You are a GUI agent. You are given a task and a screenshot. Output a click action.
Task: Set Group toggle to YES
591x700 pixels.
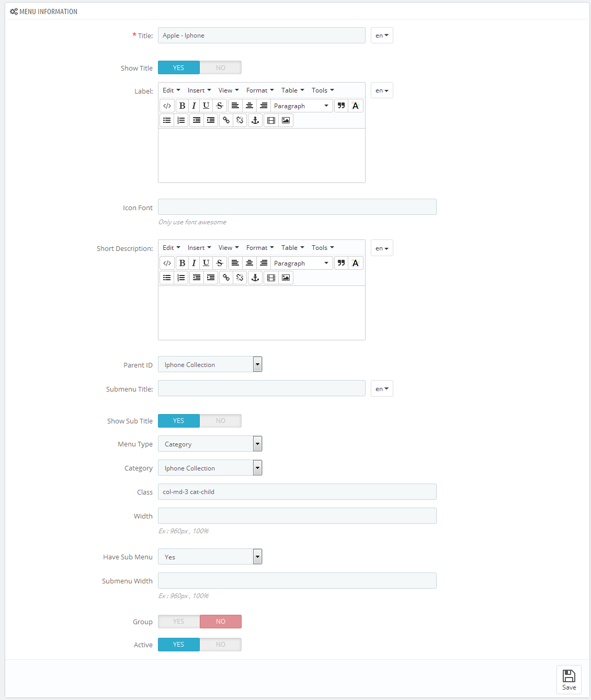pos(179,622)
